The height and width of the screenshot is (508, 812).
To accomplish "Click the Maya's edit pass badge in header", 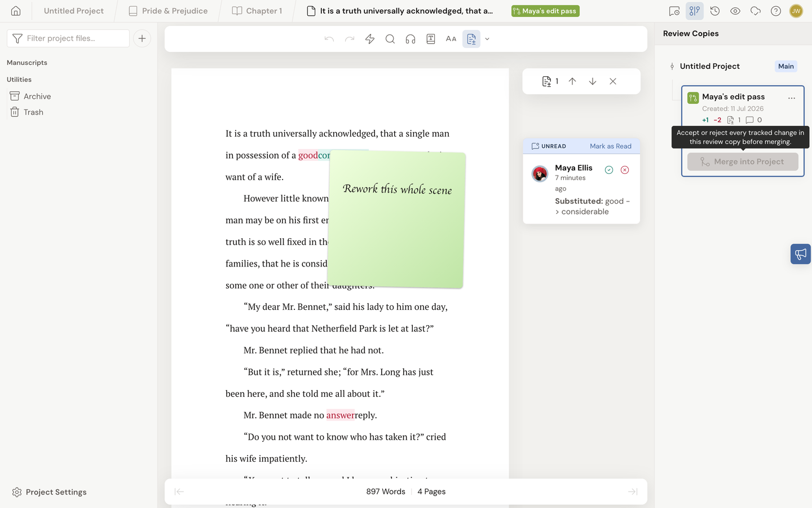I will pyautogui.click(x=545, y=11).
